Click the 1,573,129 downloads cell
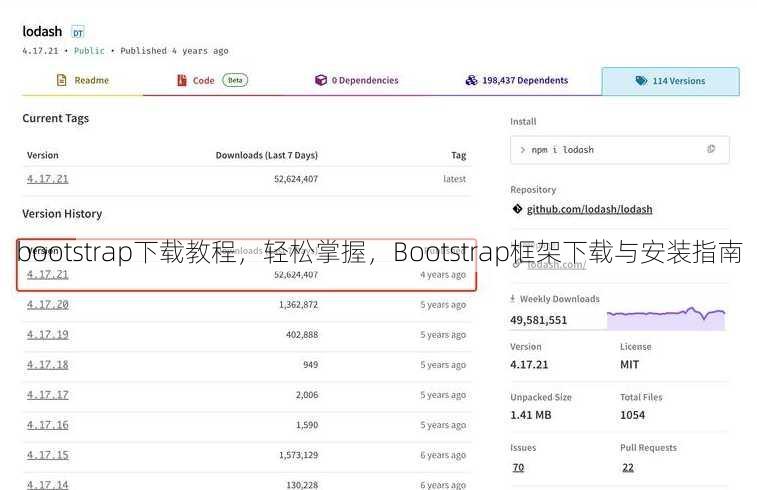 click(298, 455)
